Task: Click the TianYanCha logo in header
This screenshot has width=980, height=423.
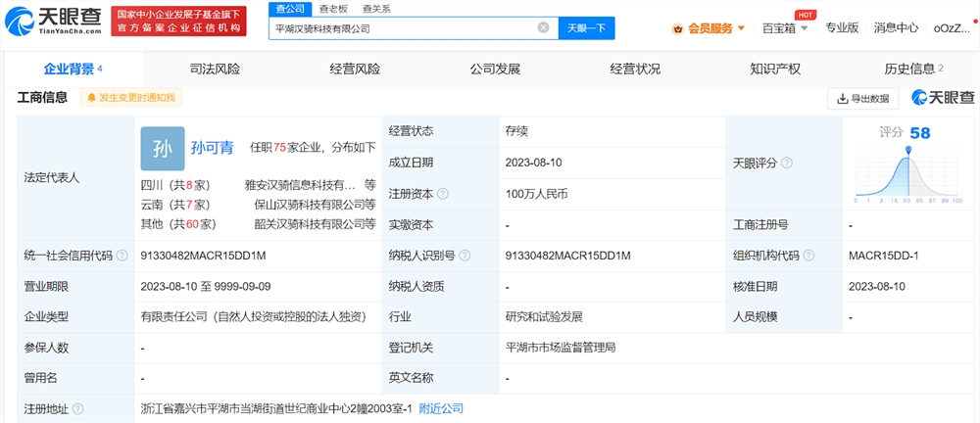Action: tap(53, 20)
